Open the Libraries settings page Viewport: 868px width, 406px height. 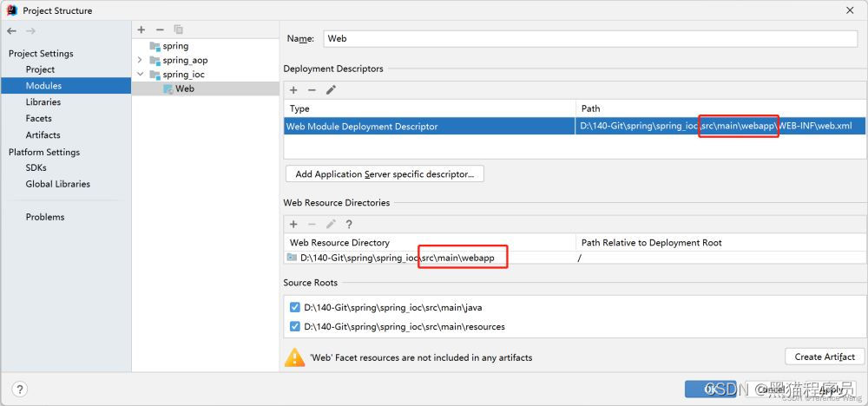[43, 101]
